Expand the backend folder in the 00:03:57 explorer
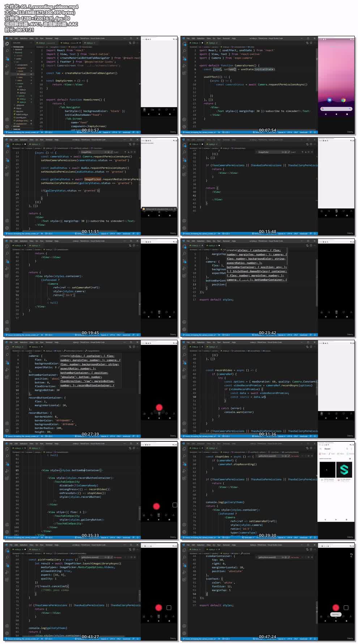Image resolution: width=358 pixels, height=644 pixels. point(18,50)
